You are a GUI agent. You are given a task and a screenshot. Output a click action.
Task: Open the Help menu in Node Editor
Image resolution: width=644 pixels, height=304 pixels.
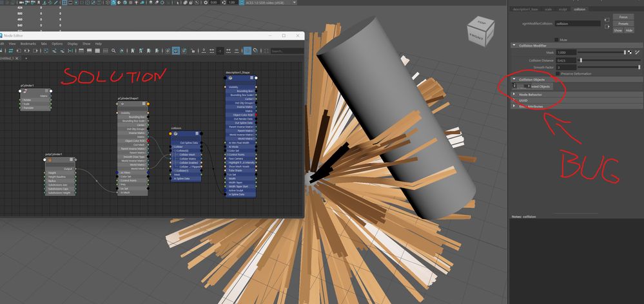[98, 44]
